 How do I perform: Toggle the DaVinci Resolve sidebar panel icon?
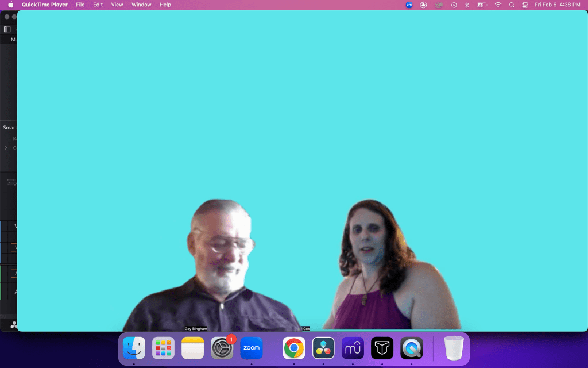[x=7, y=29]
